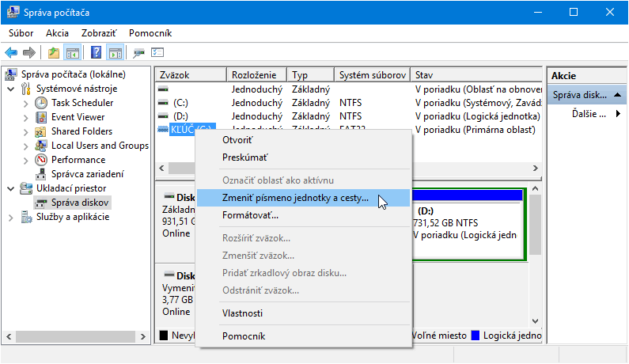Open the Akcia menu in menu bar

click(57, 33)
